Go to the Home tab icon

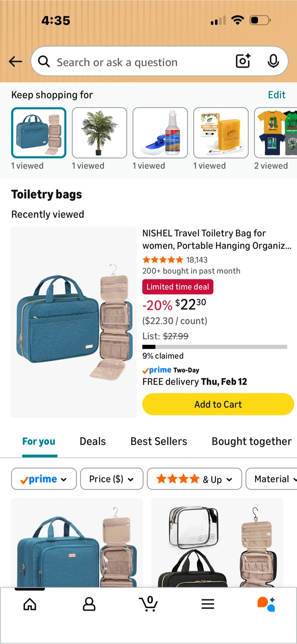click(30, 604)
